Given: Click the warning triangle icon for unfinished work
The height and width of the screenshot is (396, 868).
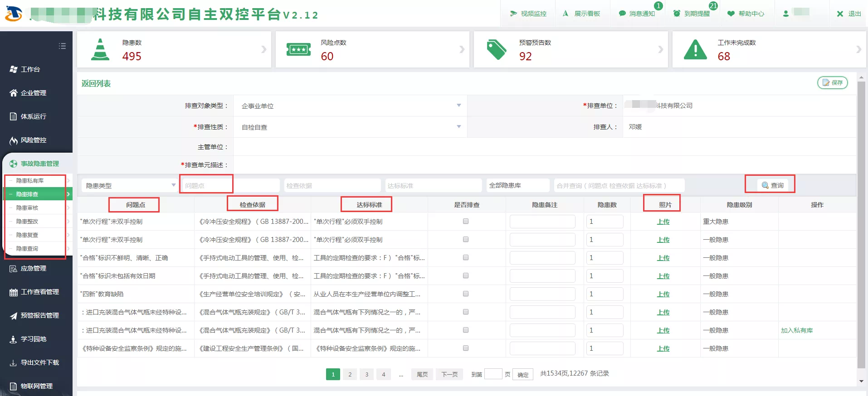Looking at the screenshot, I should (x=695, y=49).
